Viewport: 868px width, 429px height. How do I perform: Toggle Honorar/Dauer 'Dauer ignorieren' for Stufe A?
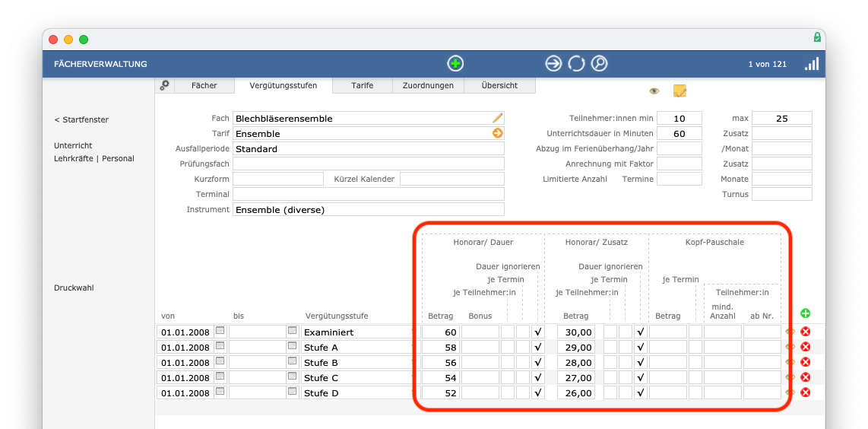click(x=537, y=347)
